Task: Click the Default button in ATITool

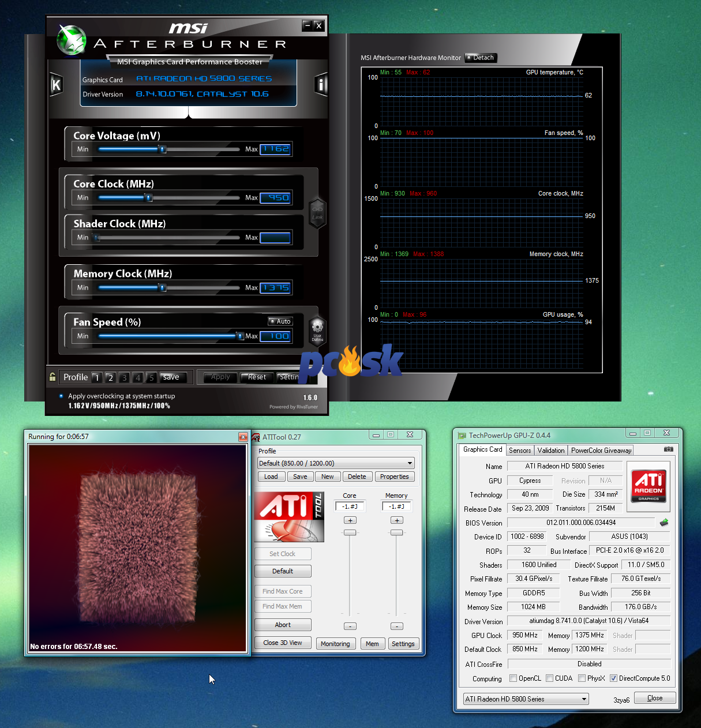Action: pyautogui.click(x=283, y=571)
